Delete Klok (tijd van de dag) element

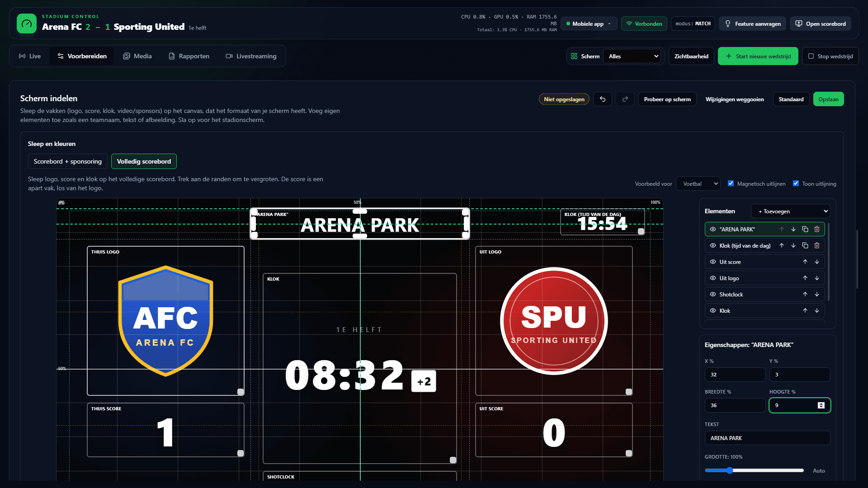click(x=817, y=245)
